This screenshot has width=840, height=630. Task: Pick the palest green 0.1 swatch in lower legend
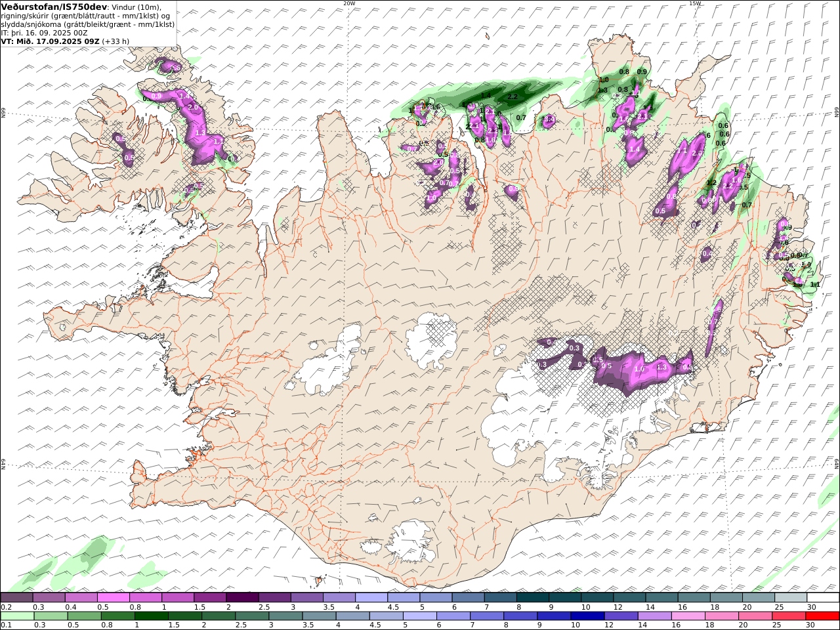point(17,616)
